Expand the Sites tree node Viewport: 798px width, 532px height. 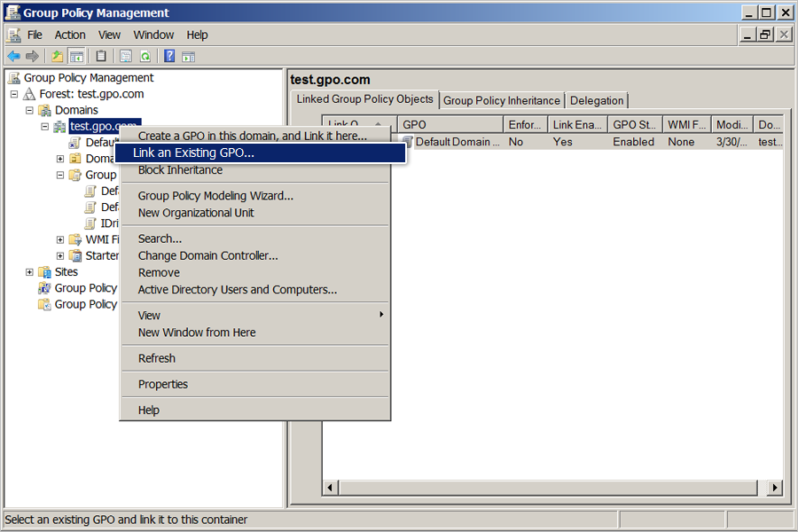(x=29, y=272)
